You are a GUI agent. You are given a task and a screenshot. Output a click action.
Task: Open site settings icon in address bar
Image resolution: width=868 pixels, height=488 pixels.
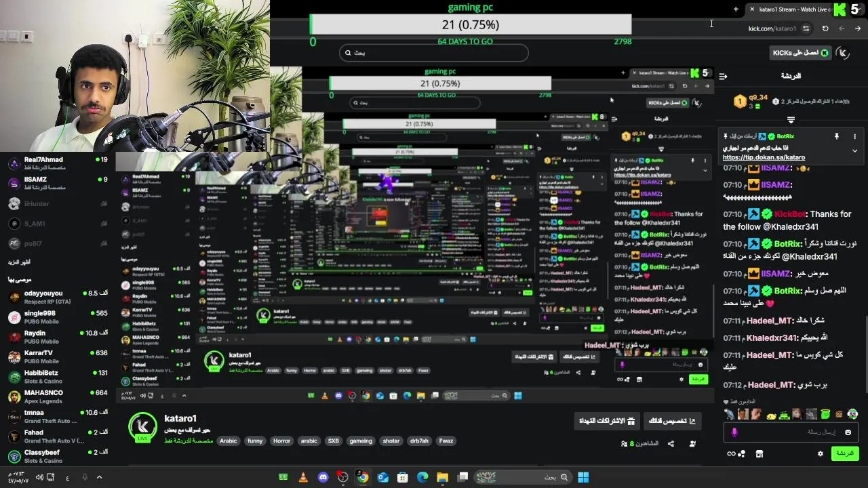pos(806,28)
